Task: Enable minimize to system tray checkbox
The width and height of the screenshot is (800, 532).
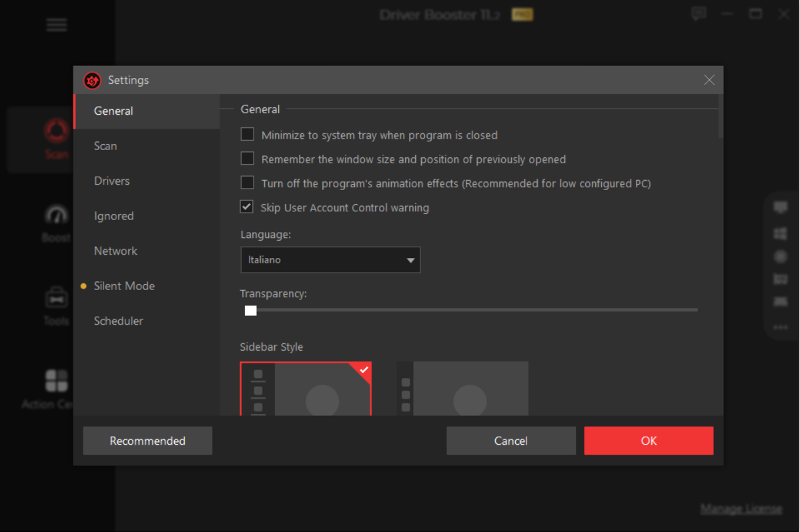Action: [248, 135]
